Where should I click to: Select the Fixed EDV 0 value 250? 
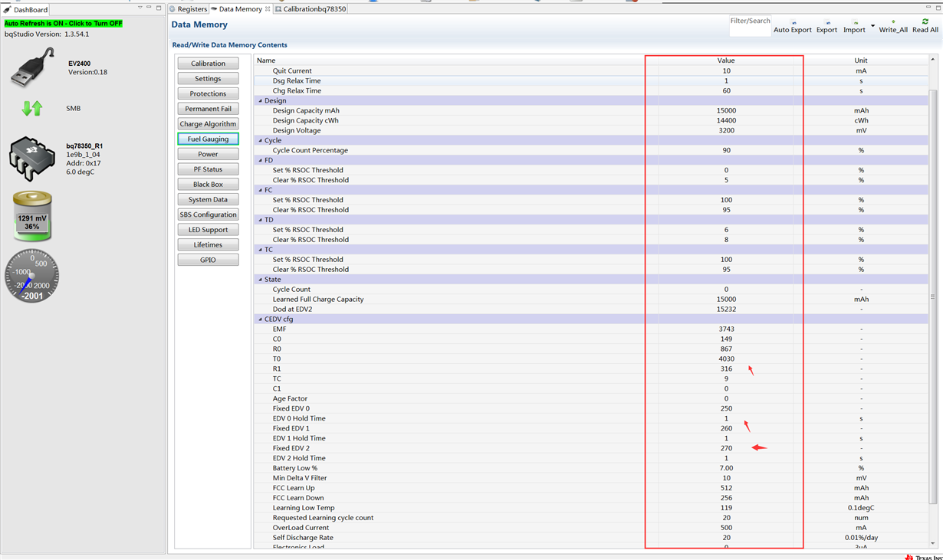pyautogui.click(x=726, y=409)
